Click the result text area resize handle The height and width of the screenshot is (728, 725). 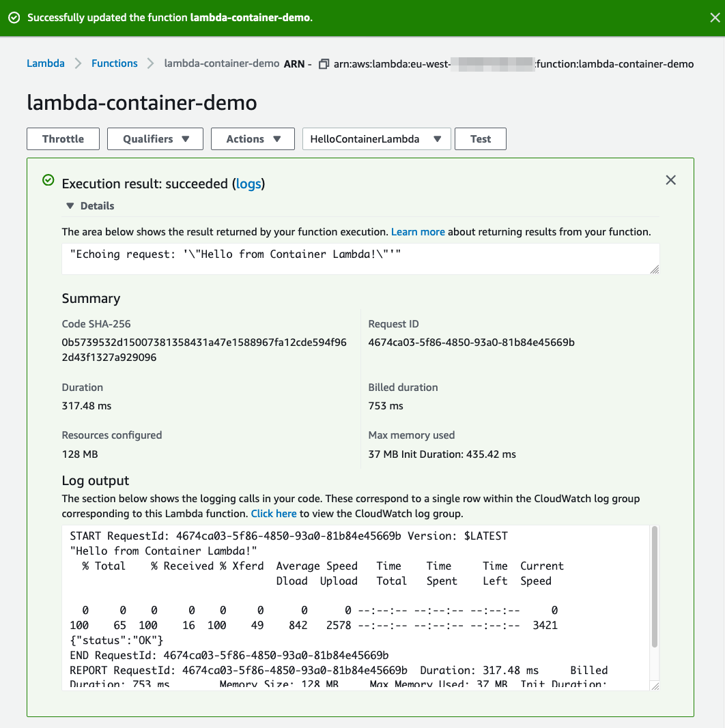click(655, 270)
